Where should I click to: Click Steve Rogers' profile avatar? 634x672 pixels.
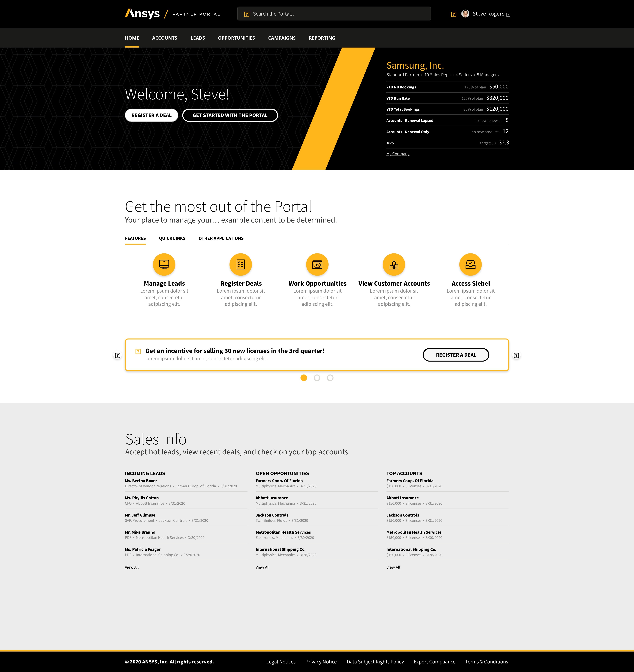tap(465, 13)
